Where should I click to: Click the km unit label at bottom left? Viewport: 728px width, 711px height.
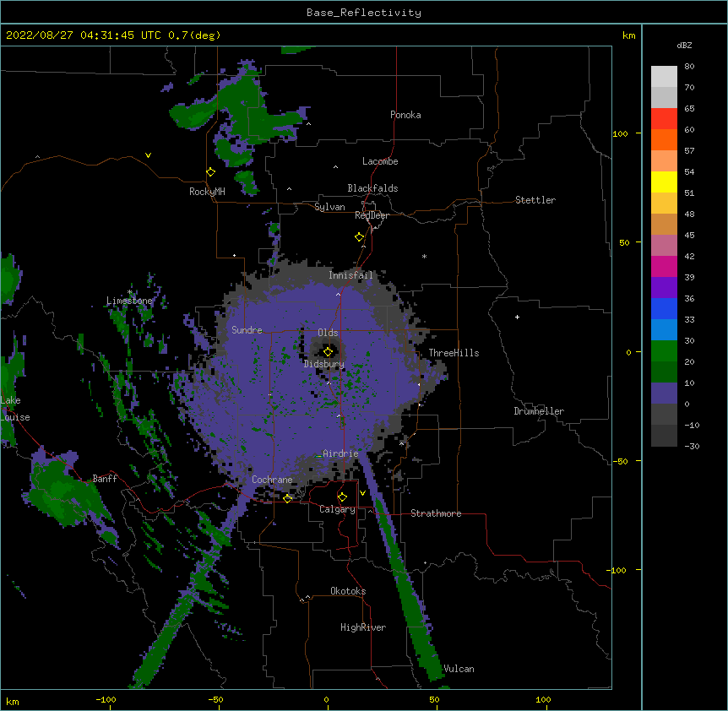[x=13, y=701]
